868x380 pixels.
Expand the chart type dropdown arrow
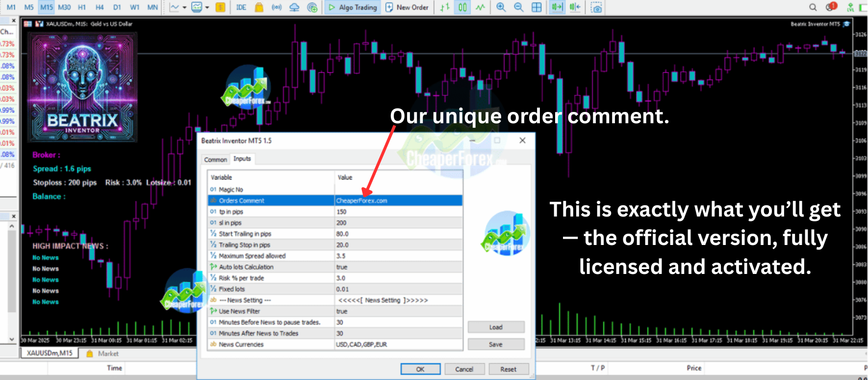pos(184,7)
